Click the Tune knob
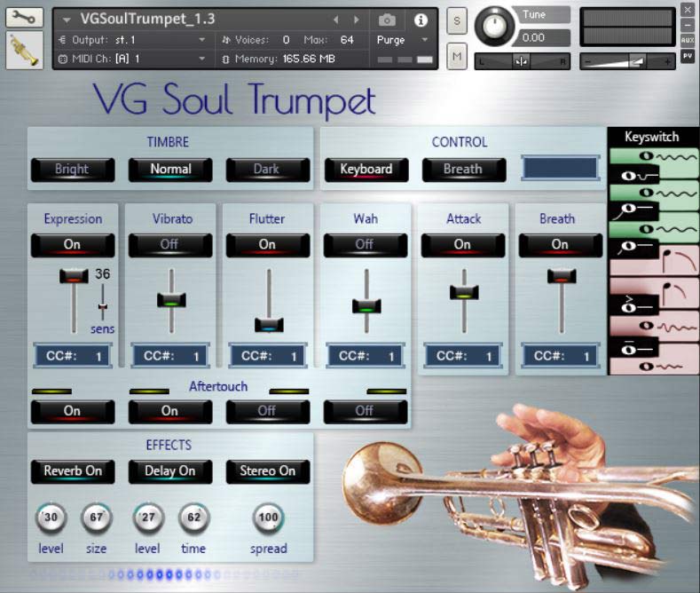 (494, 27)
